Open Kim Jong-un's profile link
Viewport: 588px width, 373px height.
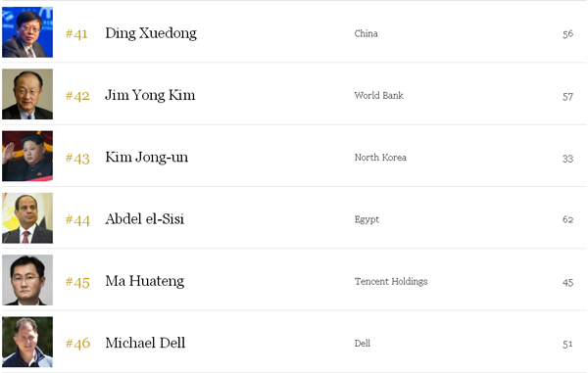(x=147, y=158)
